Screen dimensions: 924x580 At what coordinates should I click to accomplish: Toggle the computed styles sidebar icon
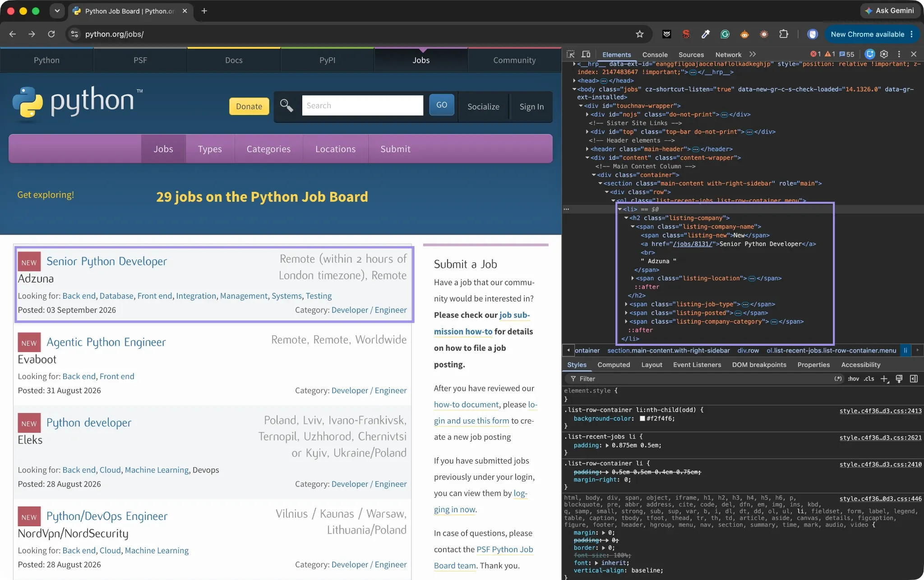pos(914,379)
